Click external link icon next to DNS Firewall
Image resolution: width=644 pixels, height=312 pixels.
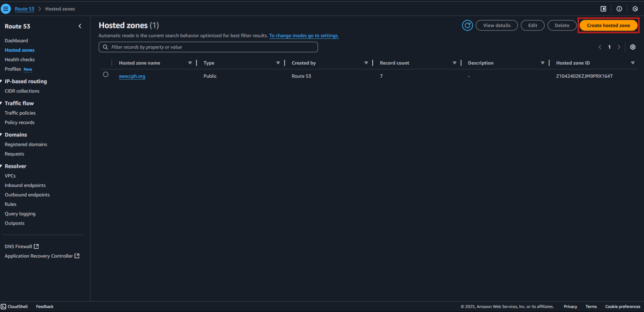tap(36, 246)
